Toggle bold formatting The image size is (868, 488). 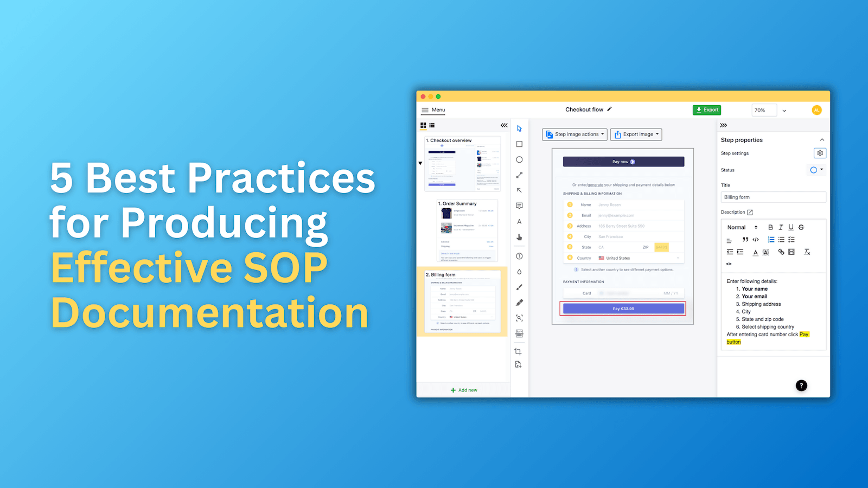pyautogui.click(x=770, y=227)
